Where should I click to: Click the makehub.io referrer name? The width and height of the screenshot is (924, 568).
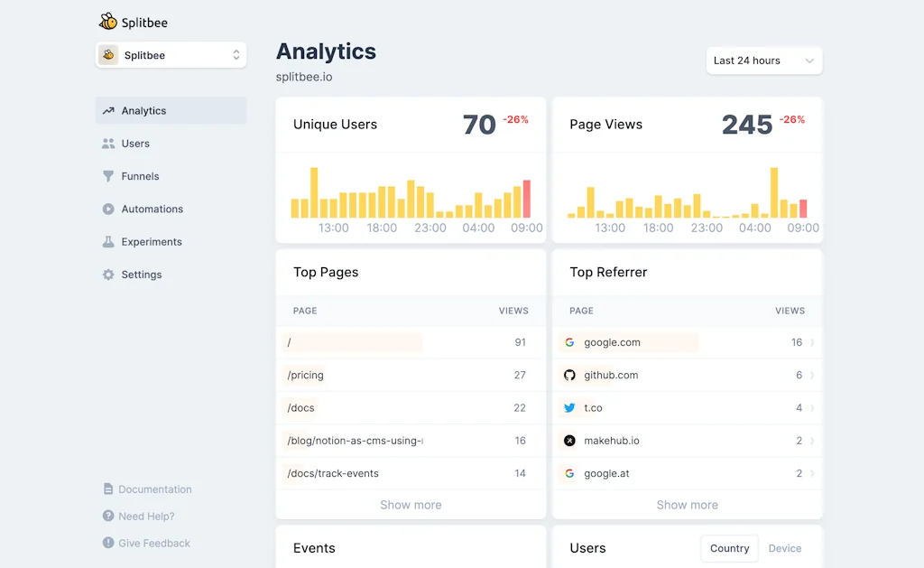click(611, 441)
